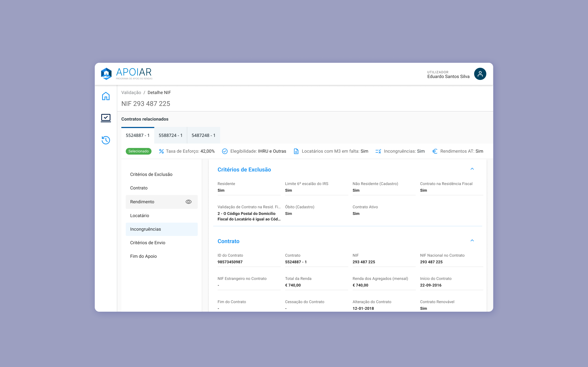588x367 pixels.
Task: Select contract tab 5524887 - 1
Action: click(x=138, y=136)
